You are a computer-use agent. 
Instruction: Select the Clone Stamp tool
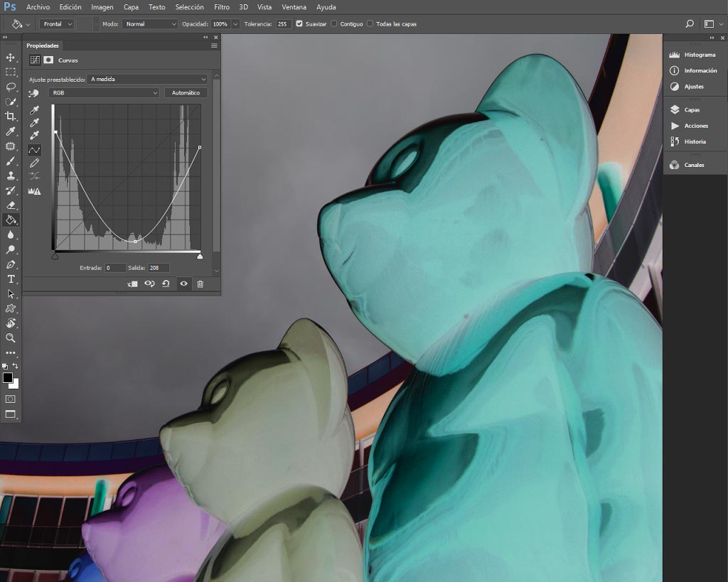[10, 176]
